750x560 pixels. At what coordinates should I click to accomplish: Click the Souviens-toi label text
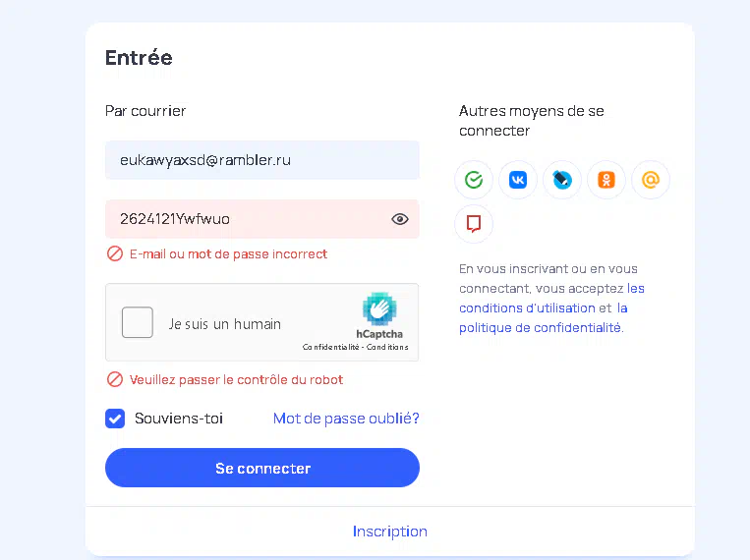tap(179, 419)
